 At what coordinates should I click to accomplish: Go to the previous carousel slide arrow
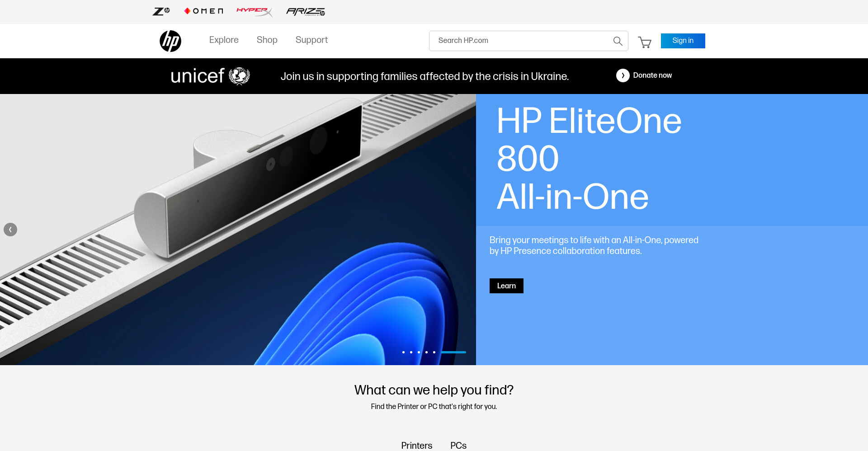click(10, 230)
